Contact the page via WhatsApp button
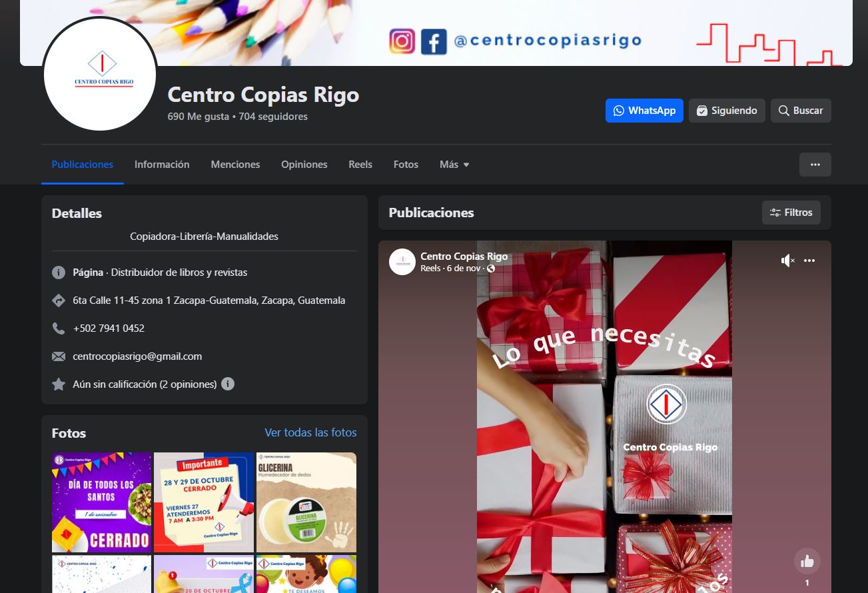This screenshot has width=868, height=593. tap(644, 111)
